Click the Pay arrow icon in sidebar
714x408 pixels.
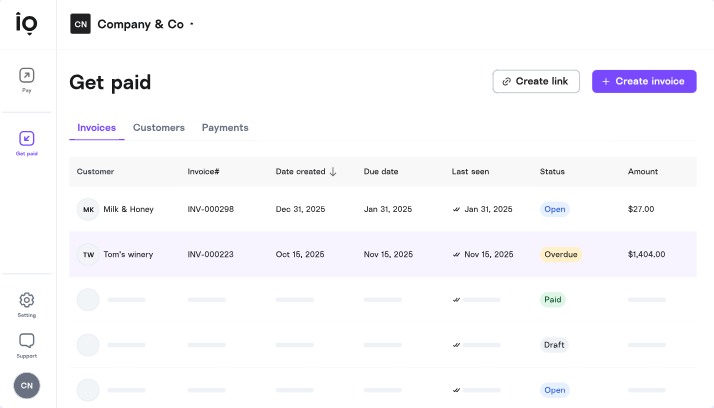click(x=27, y=75)
